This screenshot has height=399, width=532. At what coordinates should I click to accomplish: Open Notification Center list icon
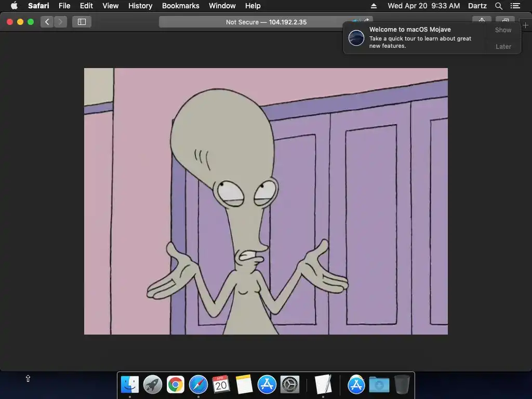515,6
